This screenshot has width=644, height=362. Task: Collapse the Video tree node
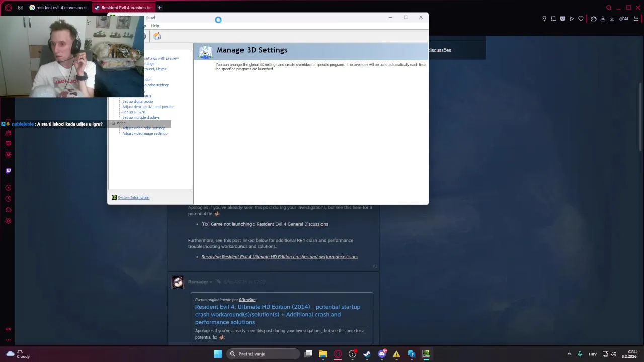point(113,123)
